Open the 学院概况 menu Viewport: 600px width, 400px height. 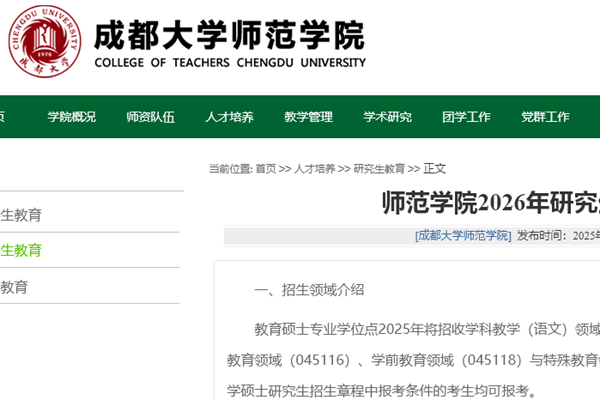pos(72,117)
